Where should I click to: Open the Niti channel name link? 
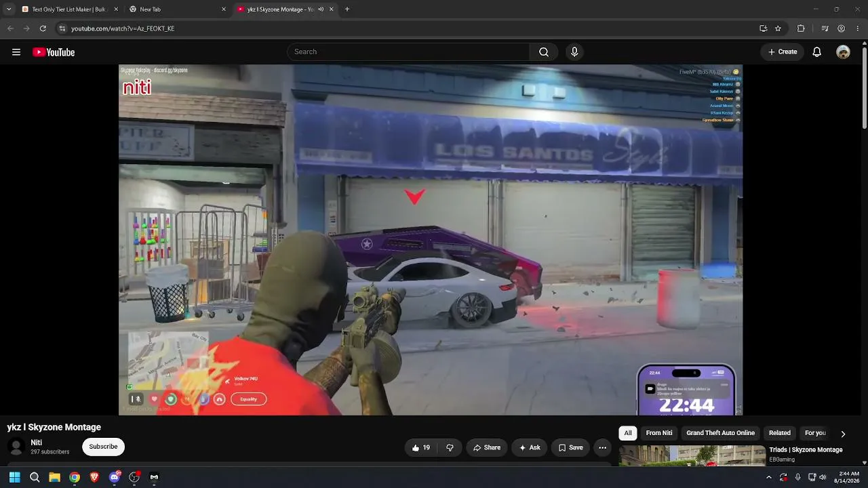(37, 443)
